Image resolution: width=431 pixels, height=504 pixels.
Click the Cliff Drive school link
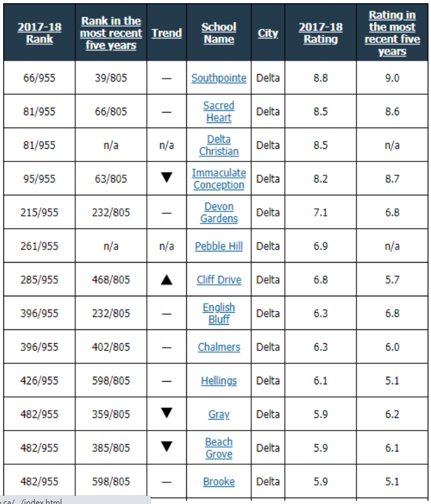tap(219, 280)
